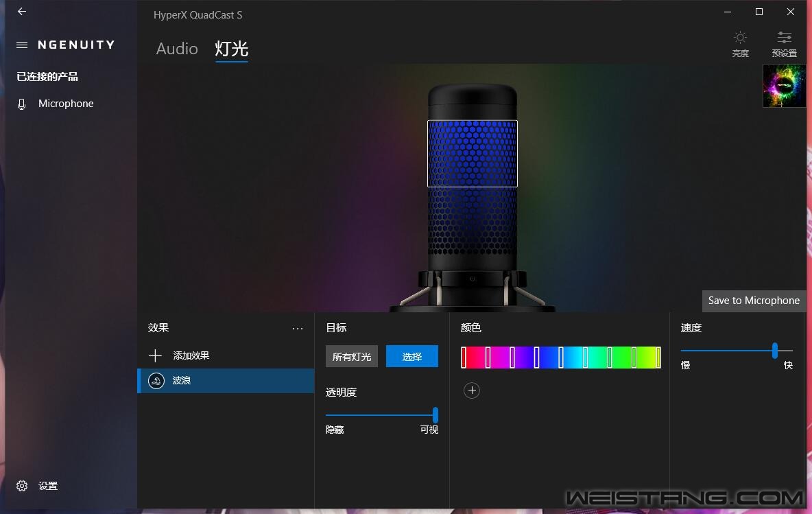Click the 添加效果 label
This screenshot has height=514, width=812.
[x=191, y=356]
